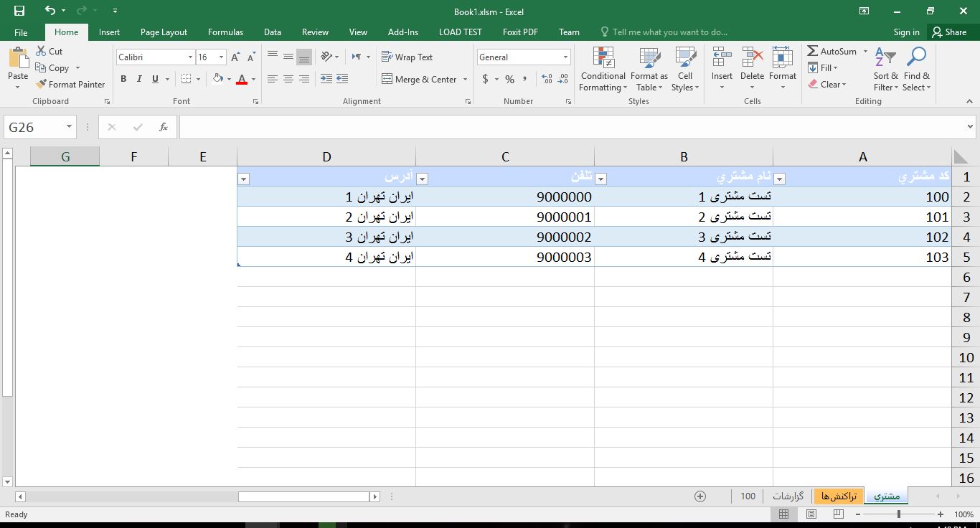Open the File menu tab
This screenshot has height=528, width=980.
pyautogui.click(x=21, y=32)
